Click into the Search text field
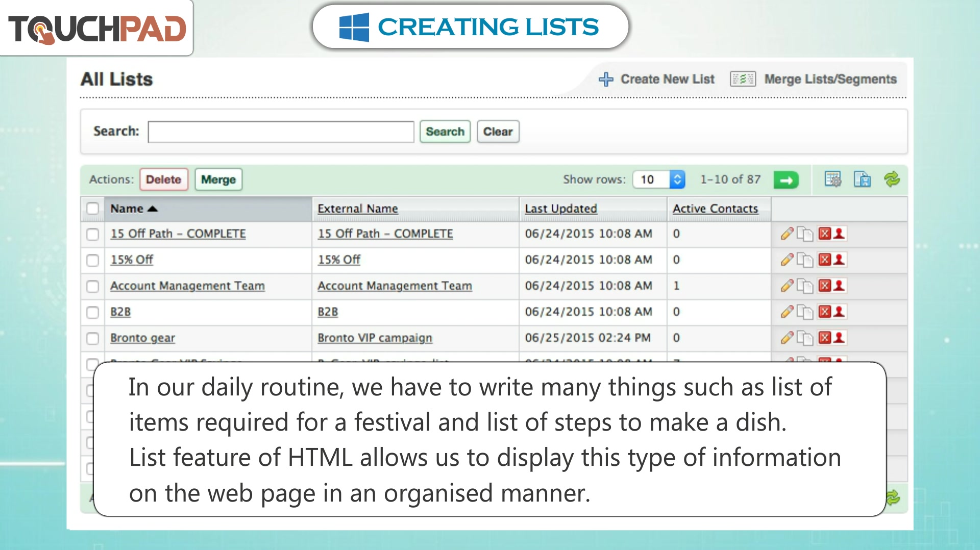The width and height of the screenshot is (980, 550). pos(281,132)
